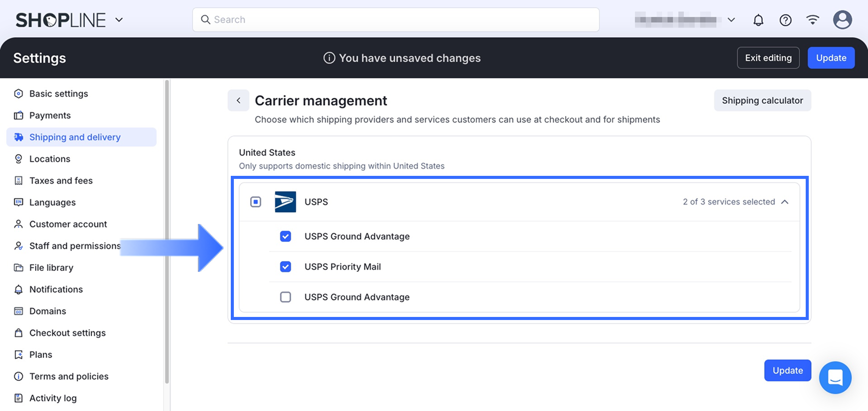Viewport: 868px width, 411px height.
Task: Open the Shipping calculator
Action: (762, 101)
